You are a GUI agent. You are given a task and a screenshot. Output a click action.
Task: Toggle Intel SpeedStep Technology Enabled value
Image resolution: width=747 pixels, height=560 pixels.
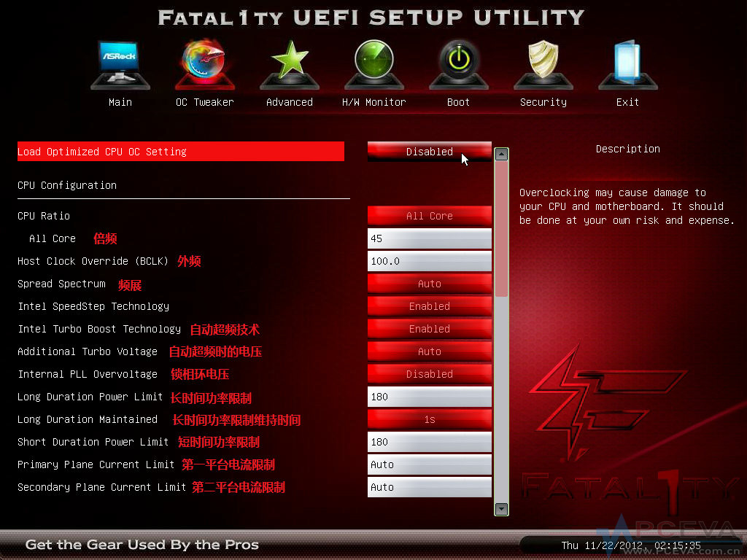[429, 306]
